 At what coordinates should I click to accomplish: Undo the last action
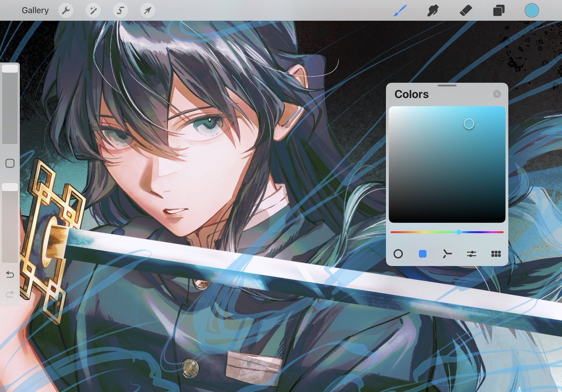pyautogui.click(x=10, y=275)
